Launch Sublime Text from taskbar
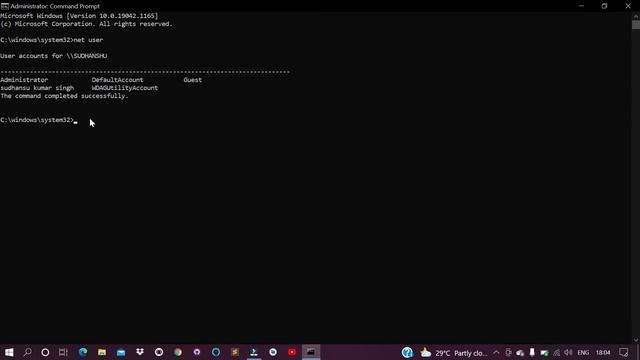This screenshot has width=640, height=360. (235, 352)
